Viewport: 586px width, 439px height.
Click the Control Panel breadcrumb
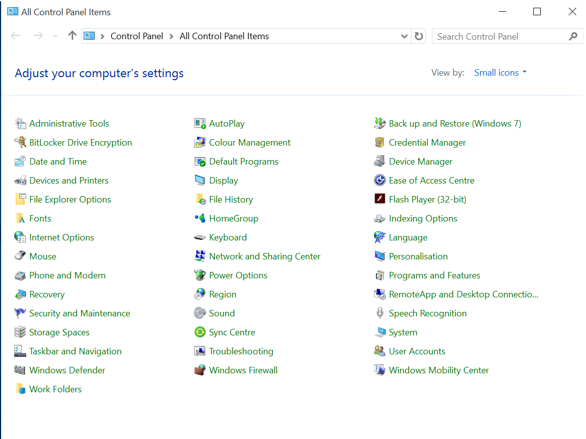tap(137, 36)
